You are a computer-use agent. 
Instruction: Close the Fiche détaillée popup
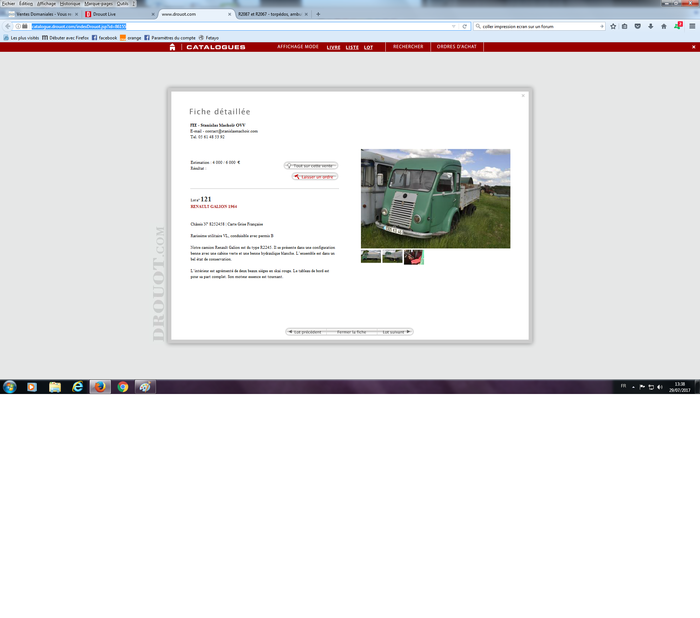pos(523,96)
